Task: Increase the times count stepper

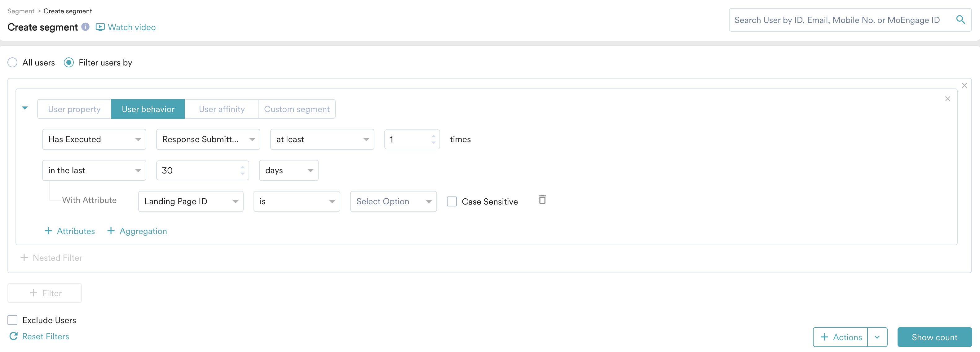Action: click(433, 136)
